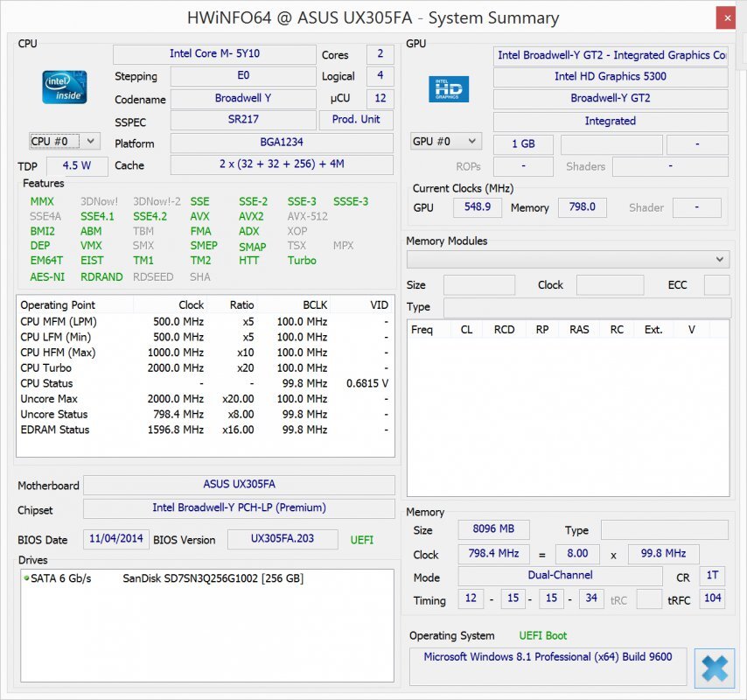Click the Cache value 2 x (32 + 32 + 256) + 4M
747x700 pixels.
(x=282, y=164)
